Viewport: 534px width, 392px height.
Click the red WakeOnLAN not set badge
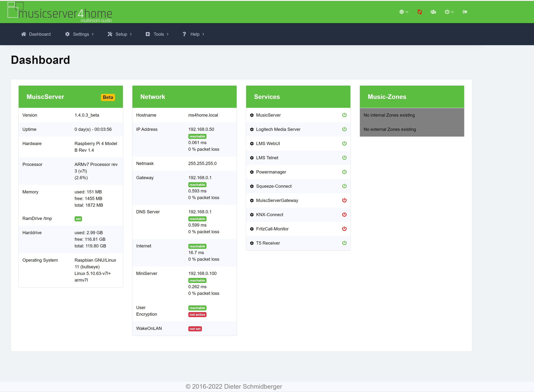click(195, 329)
